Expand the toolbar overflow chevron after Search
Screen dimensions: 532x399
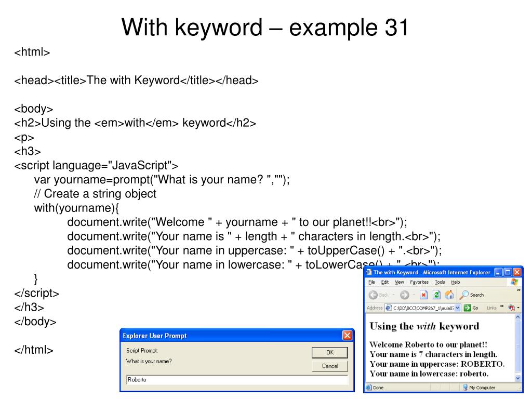[x=518, y=290]
